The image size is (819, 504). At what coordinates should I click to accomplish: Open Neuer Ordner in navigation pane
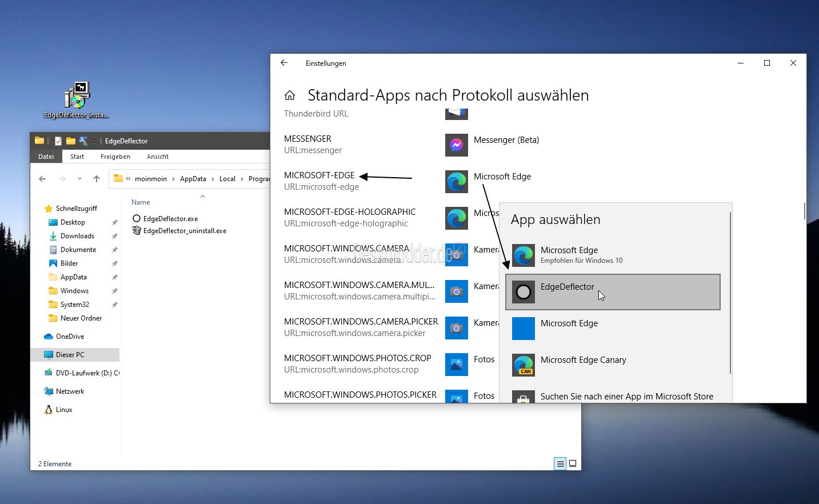[x=75, y=318]
